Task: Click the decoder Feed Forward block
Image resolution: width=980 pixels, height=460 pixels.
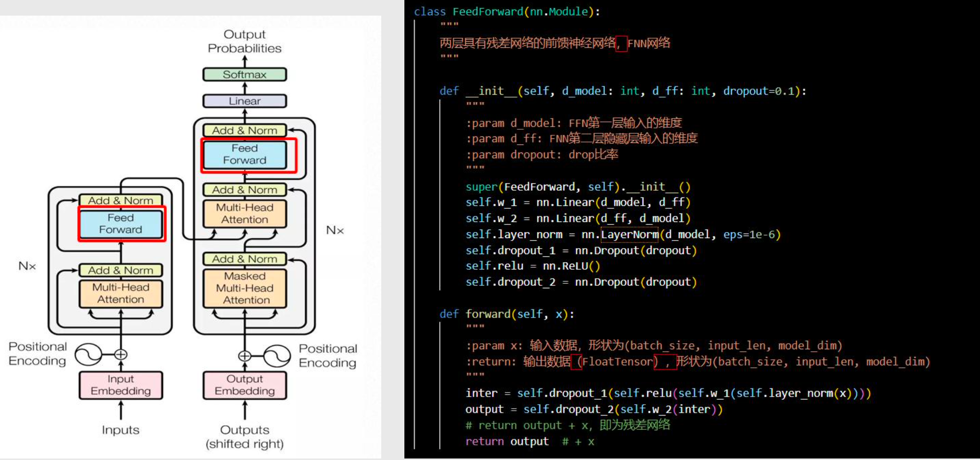Action: [245, 155]
